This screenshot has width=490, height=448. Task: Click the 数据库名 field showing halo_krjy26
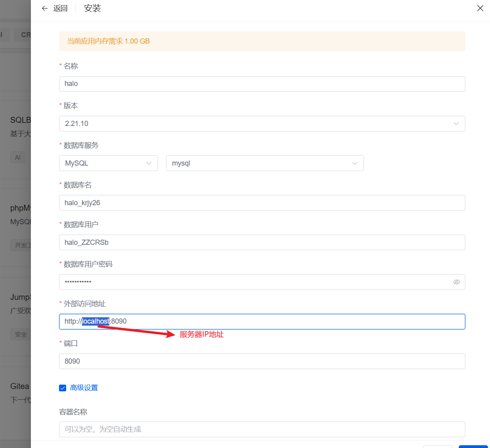click(261, 202)
